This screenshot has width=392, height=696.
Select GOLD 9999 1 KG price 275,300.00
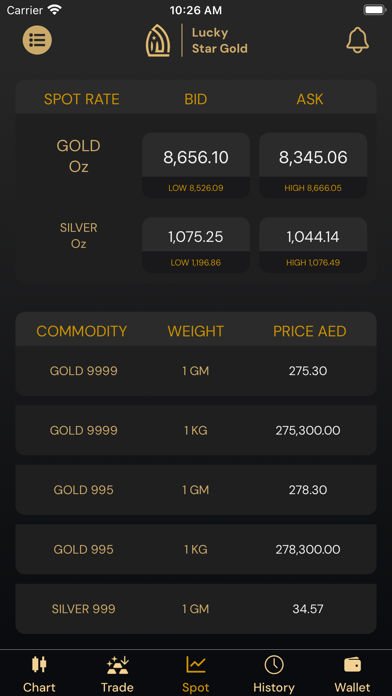(x=308, y=431)
